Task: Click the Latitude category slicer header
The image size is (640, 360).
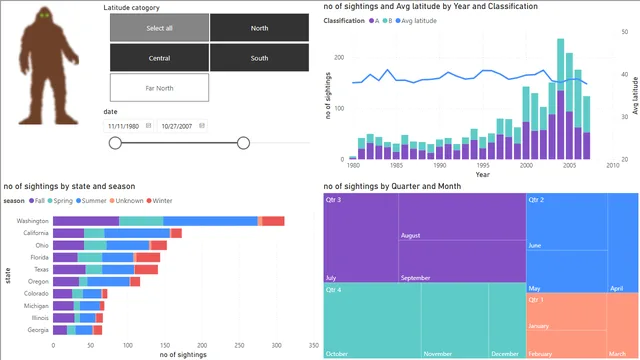Action: coord(131,7)
